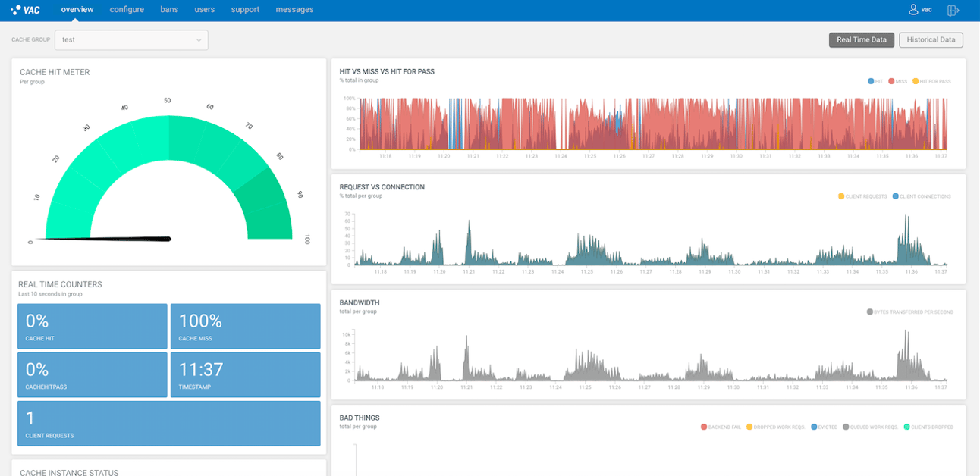This screenshot has width=980, height=476.
Task: Click the Client Requests counter tile
Action: point(168,423)
